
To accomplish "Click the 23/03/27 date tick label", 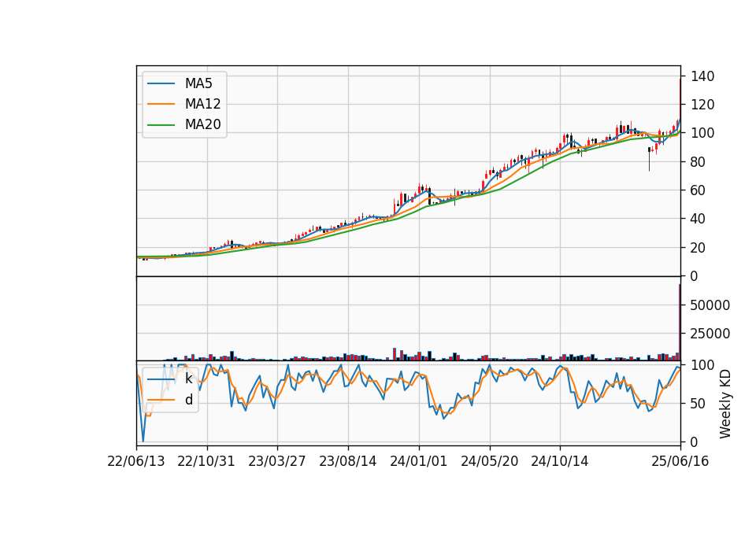I will (x=277, y=461).
